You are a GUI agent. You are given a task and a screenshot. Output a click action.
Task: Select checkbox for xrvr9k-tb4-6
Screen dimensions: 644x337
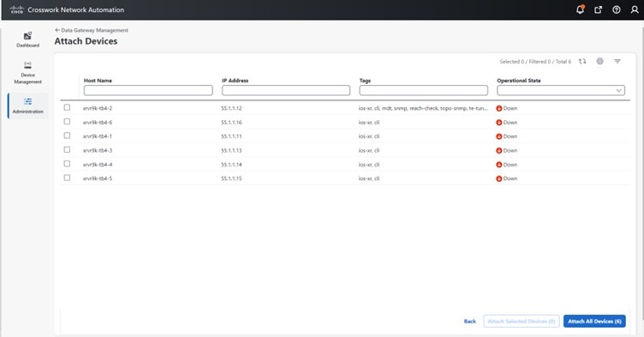(x=67, y=122)
